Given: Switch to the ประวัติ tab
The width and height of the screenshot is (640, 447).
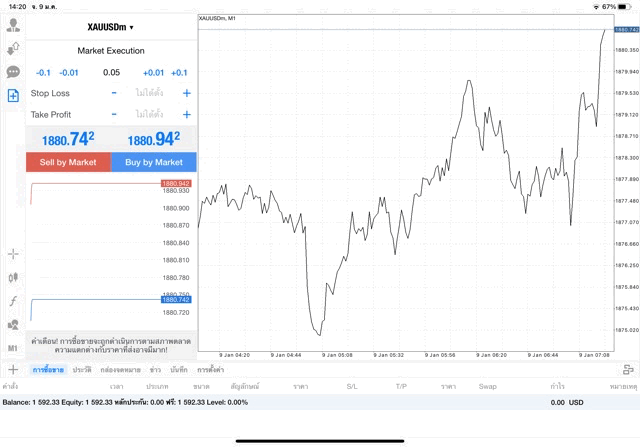Looking at the screenshot, I should (82, 370).
